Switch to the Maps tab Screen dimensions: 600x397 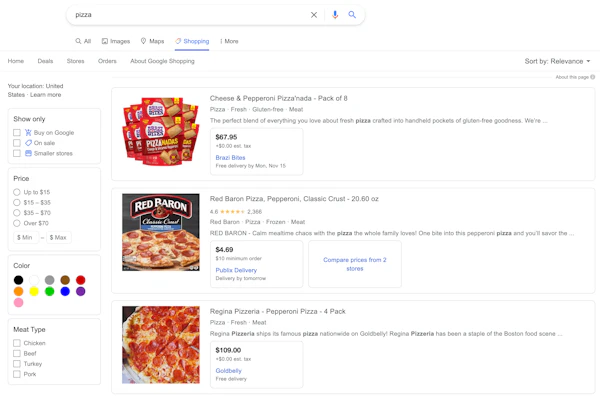pyautogui.click(x=152, y=41)
